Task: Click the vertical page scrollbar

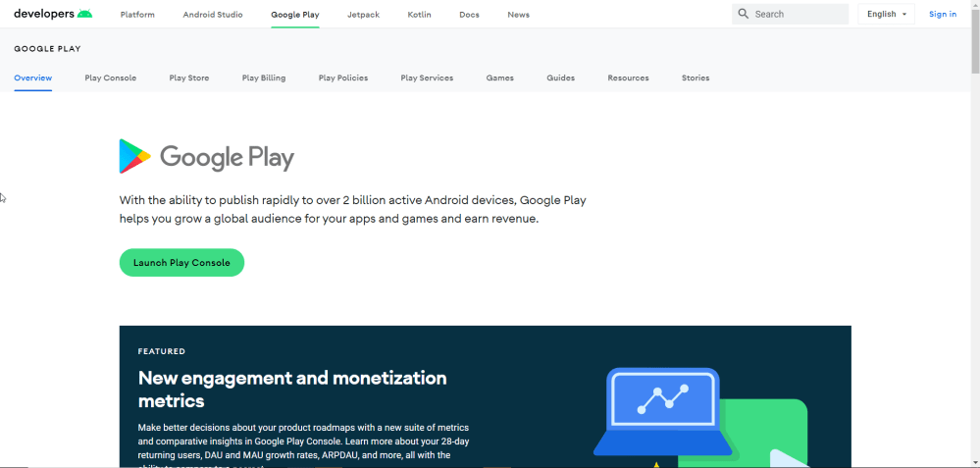Action: tap(973, 196)
